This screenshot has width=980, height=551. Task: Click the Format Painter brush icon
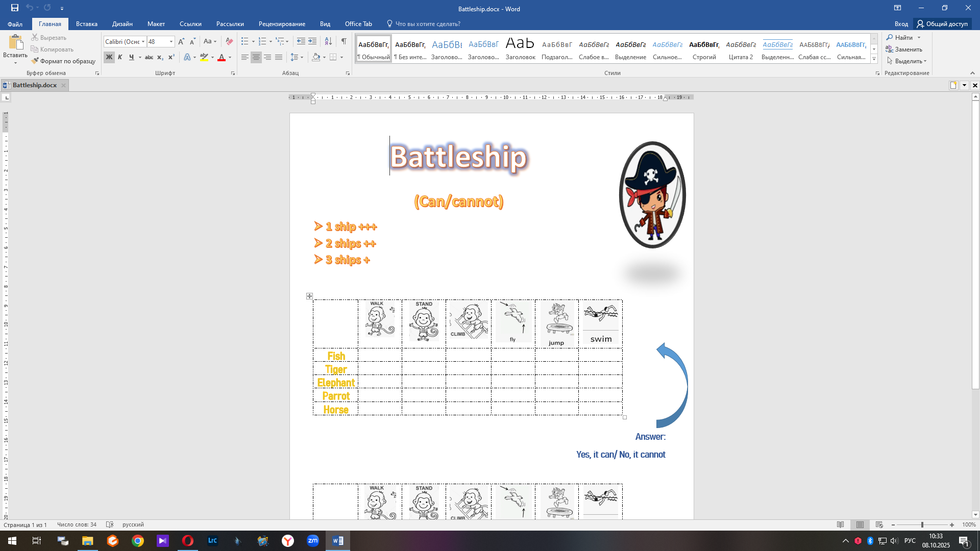(x=35, y=61)
